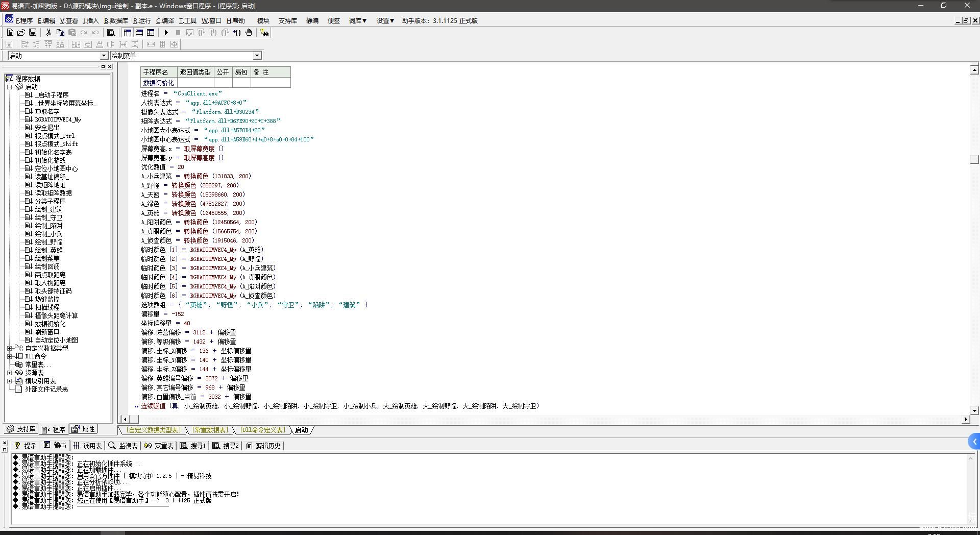This screenshot has width=980, height=535.
Task: Click the run-to-cursor brace arrow icon
Action: (237, 32)
